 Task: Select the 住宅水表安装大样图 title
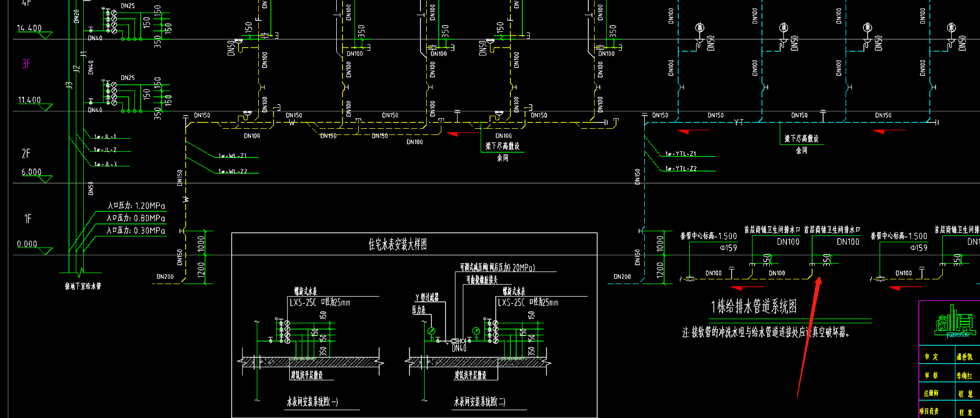click(398, 244)
